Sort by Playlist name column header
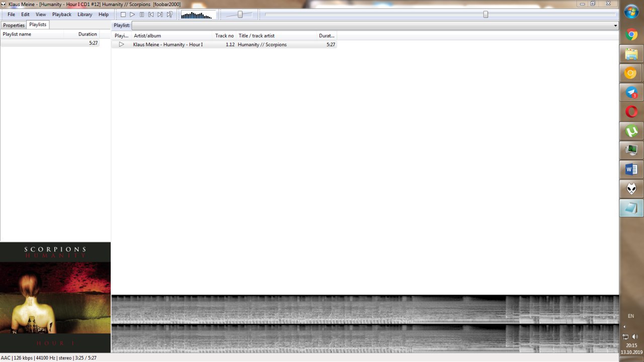 click(x=32, y=34)
